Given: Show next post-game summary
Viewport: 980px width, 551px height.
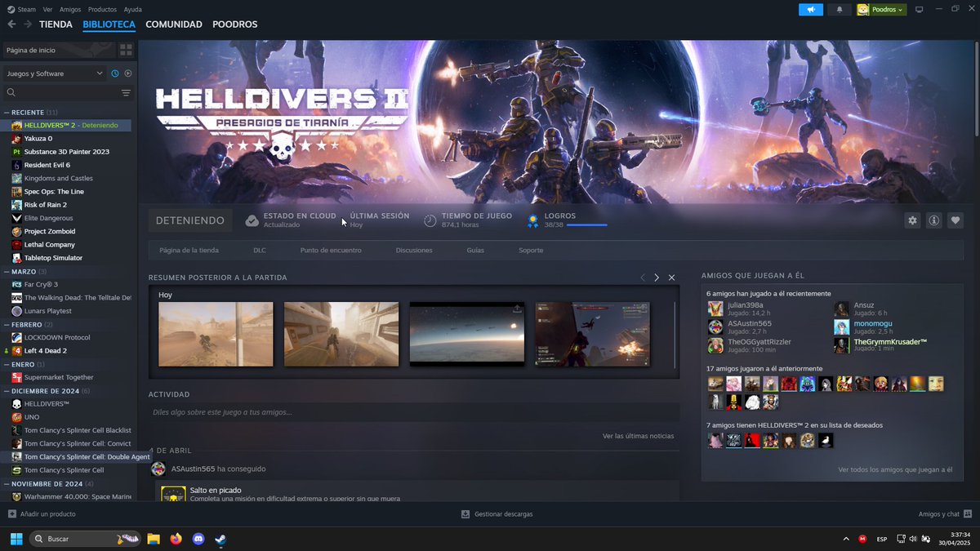Looking at the screenshot, I should click(x=656, y=278).
